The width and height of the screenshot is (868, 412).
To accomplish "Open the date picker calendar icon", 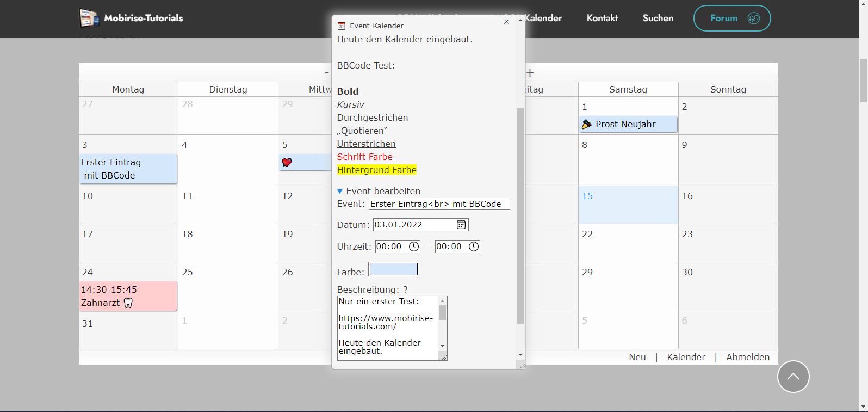I will 461,225.
